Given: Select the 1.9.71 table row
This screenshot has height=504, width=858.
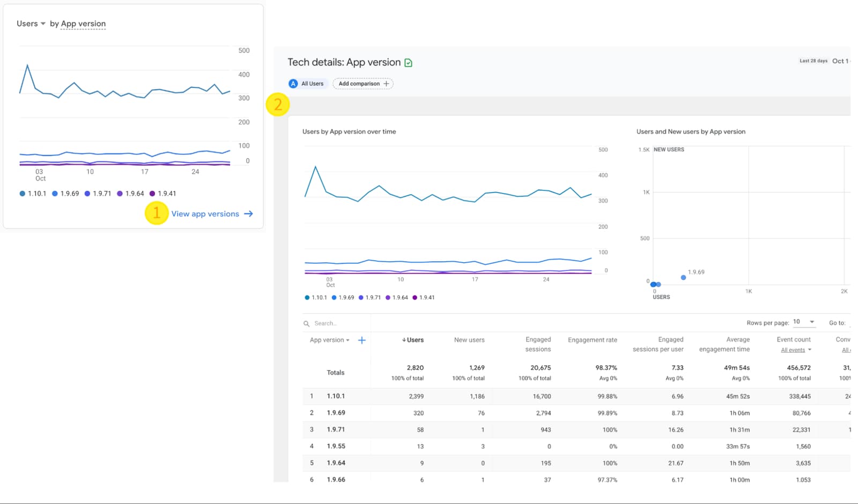Looking at the screenshot, I should pyautogui.click(x=576, y=429).
